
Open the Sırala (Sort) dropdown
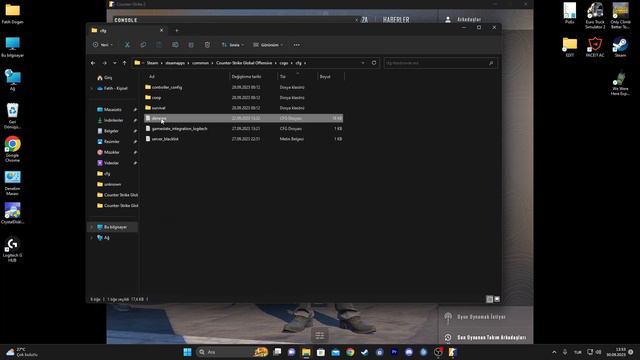coord(233,45)
